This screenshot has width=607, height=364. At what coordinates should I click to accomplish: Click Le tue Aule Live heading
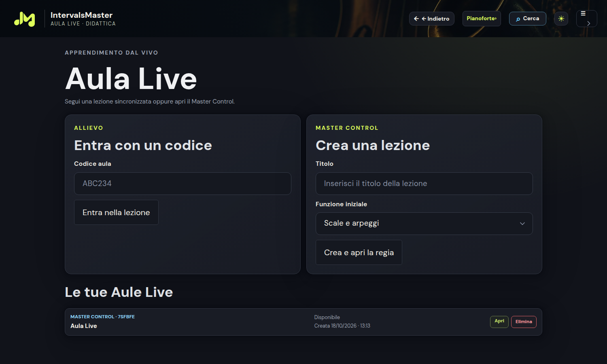(x=119, y=292)
